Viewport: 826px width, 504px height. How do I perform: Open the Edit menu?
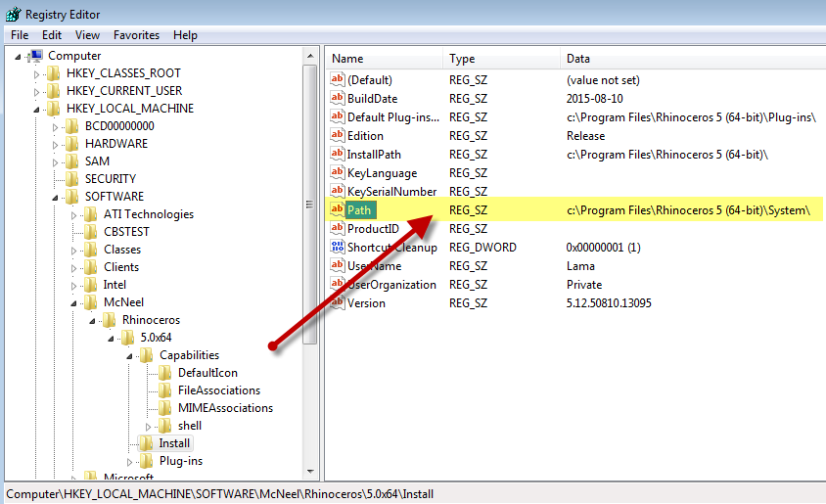(x=52, y=35)
